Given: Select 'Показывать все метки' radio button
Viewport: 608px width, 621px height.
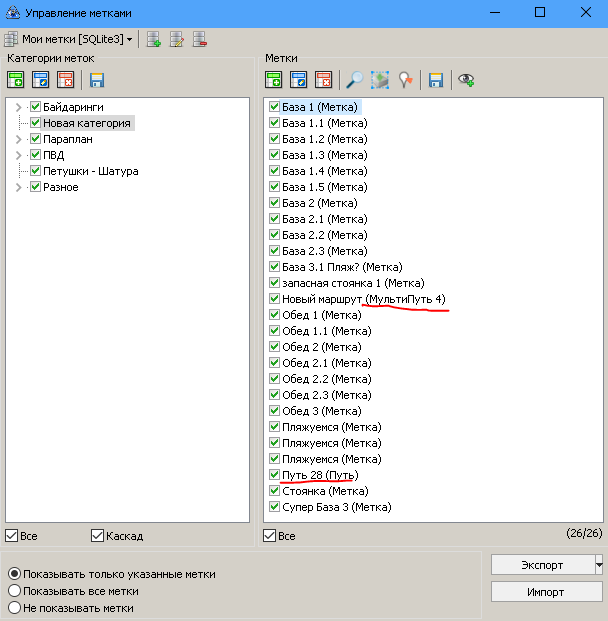Looking at the screenshot, I should (x=14, y=591).
